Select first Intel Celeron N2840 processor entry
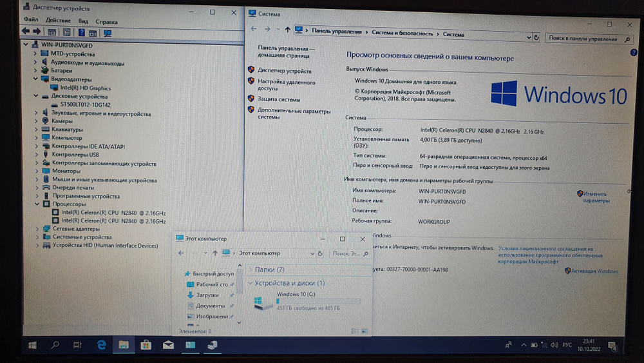644x363 pixels. (113, 213)
